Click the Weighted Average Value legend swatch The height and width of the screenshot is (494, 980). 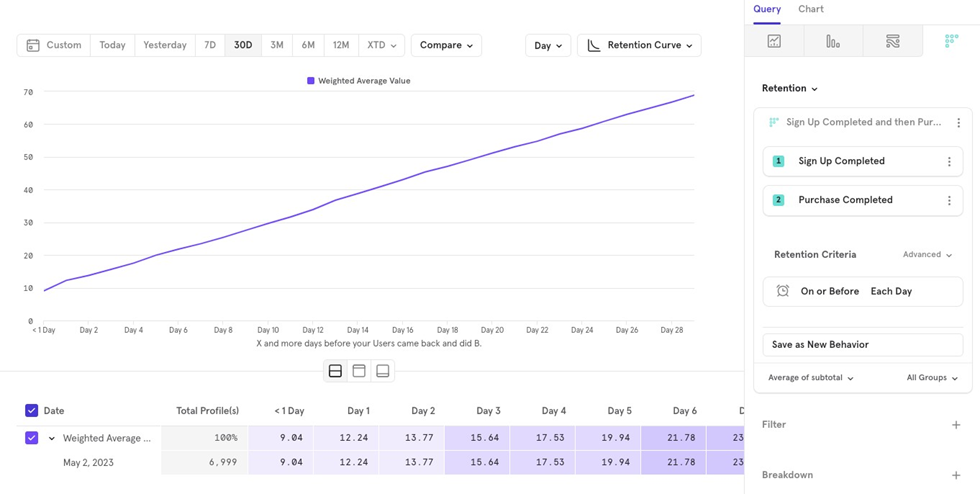click(x=311, y=81)
